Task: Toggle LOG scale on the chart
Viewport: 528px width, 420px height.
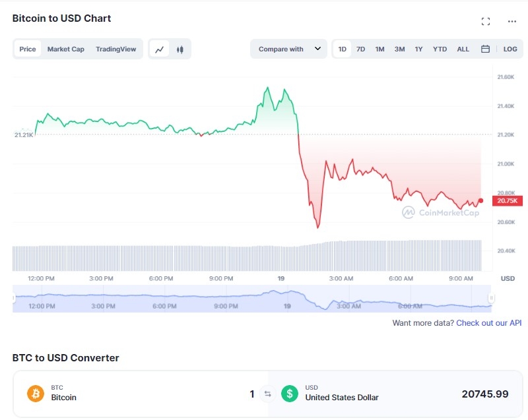Action: (x=510, y=49)
